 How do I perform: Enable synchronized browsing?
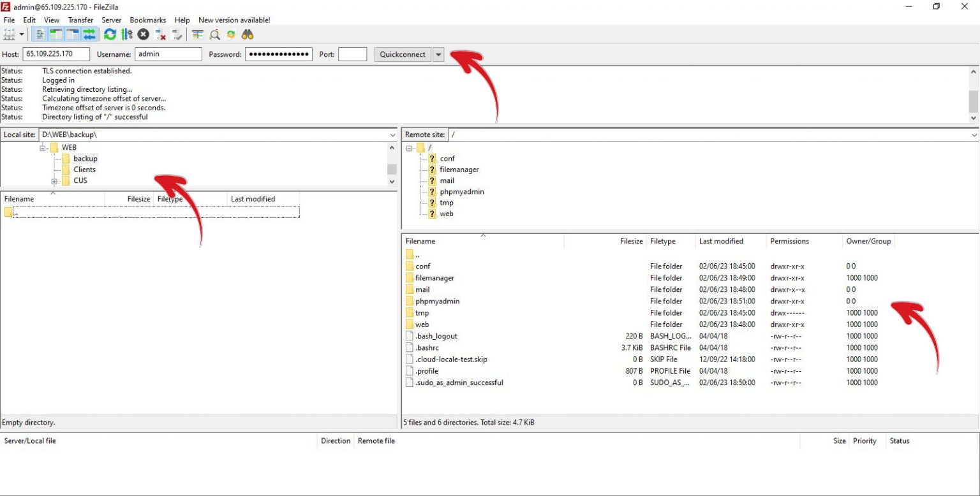231,34
